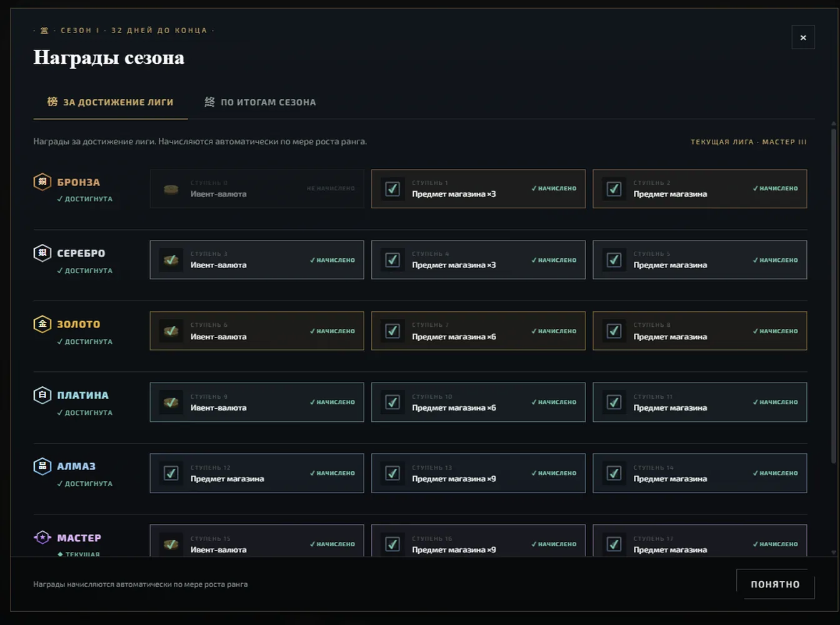Click the Ступень 16 «Предмет магазина ×9» card

(478, 541)
